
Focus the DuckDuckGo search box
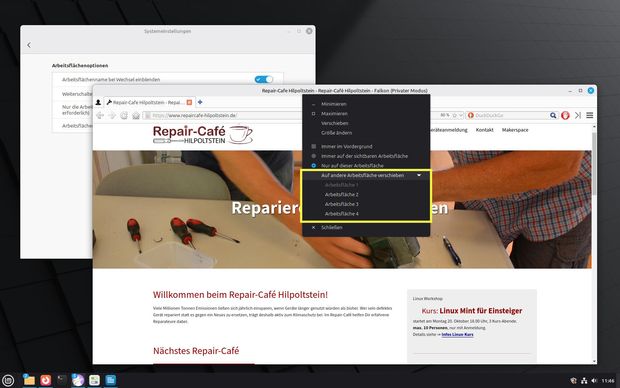pos(511,115)
